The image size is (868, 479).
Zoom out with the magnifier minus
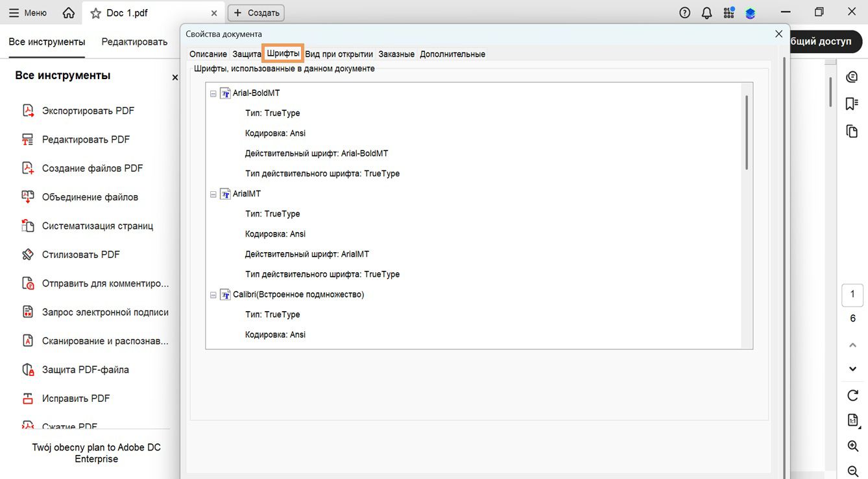853,471
